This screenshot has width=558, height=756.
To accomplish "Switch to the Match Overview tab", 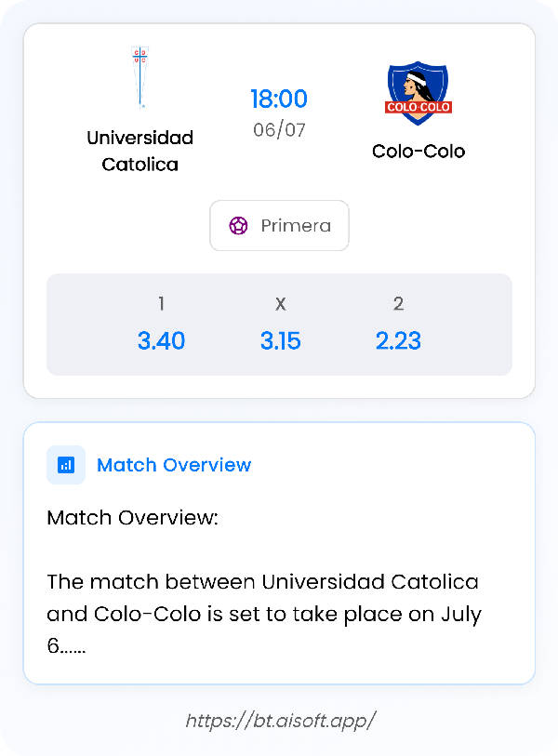I will 174,464.
